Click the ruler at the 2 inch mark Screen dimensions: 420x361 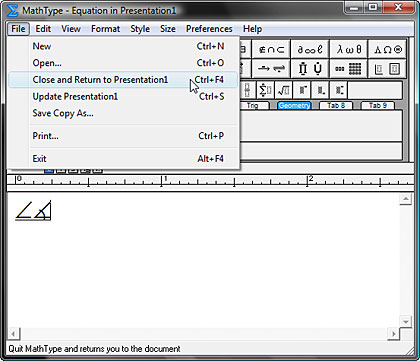(308, 181)
